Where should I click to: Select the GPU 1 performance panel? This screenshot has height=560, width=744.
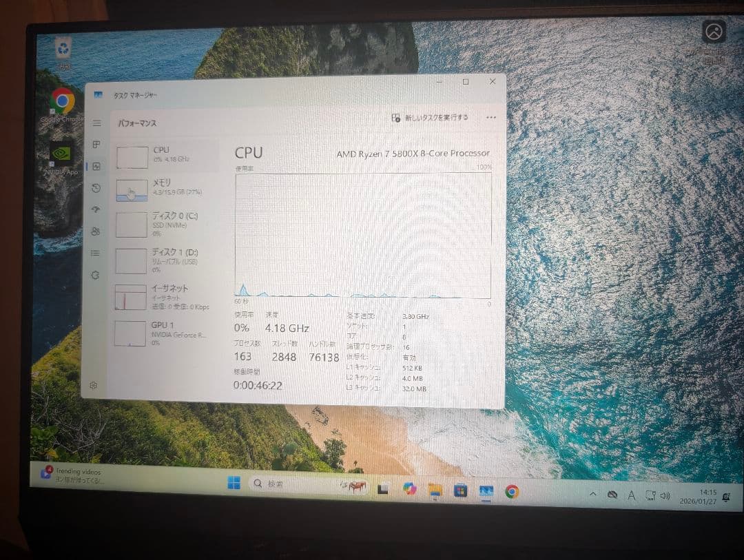click(x=165, y=333)
